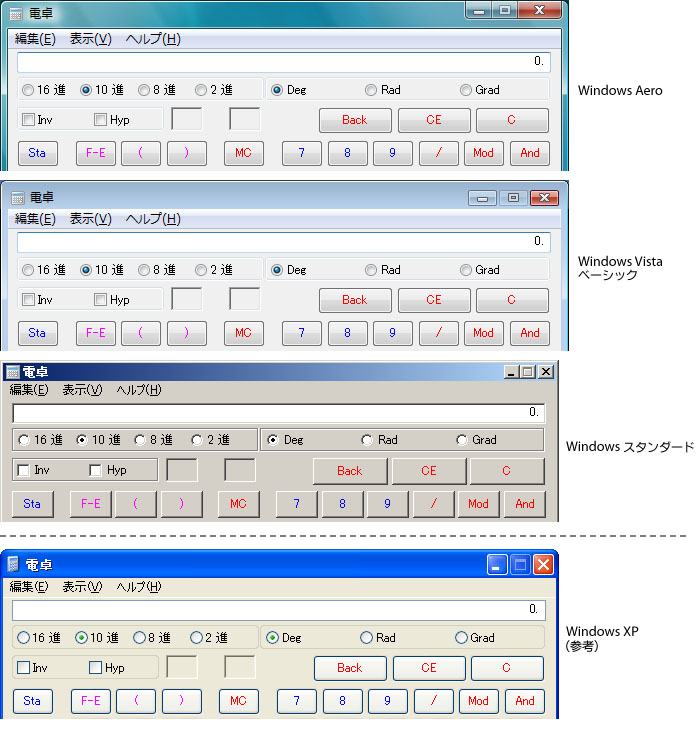Minimize the Windows XP calculator window

click(497, 564)
